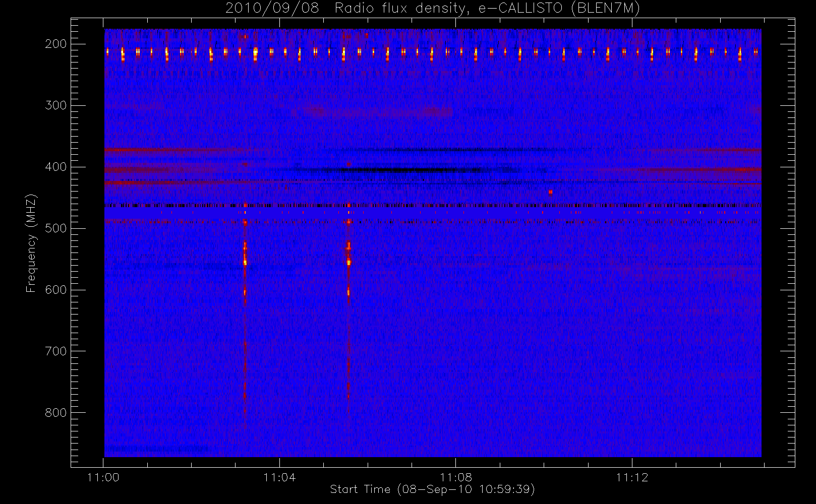Click the 700 frequency tick label

coord(56,351)
